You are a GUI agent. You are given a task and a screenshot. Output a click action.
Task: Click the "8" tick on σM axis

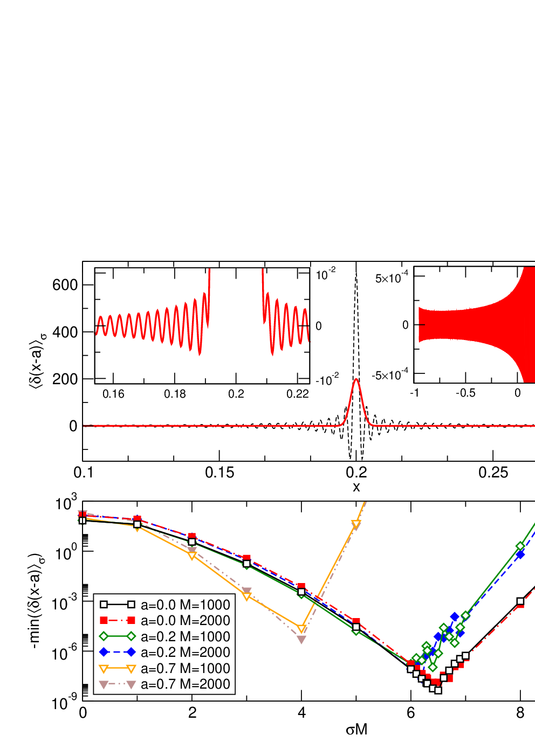coord(520,713)
